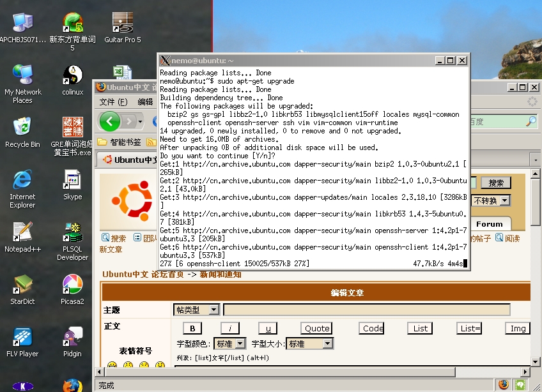Viewport: 542px width, 392px height.
Task: Switch to the Forum tab
Action: tap(490, 224)
